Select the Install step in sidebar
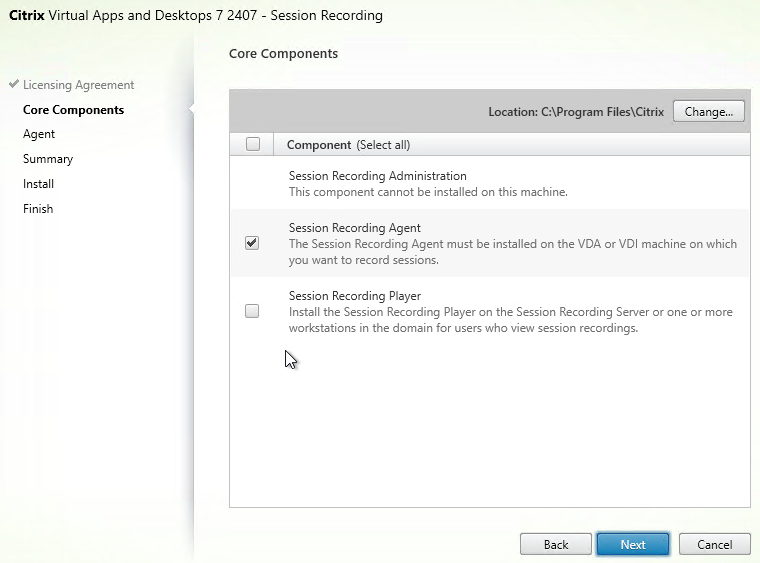Screen dimensions: 760x563 [38, 184]
